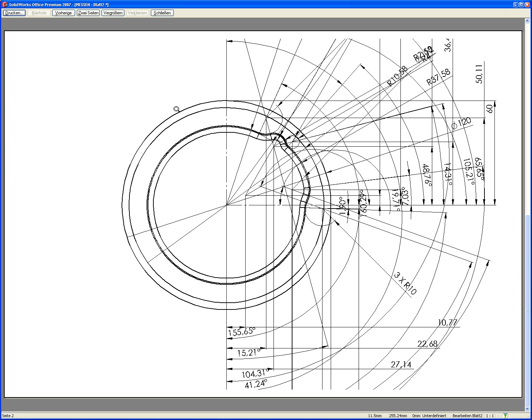
Task: Click the Nächste next page button
Action: 39,13
